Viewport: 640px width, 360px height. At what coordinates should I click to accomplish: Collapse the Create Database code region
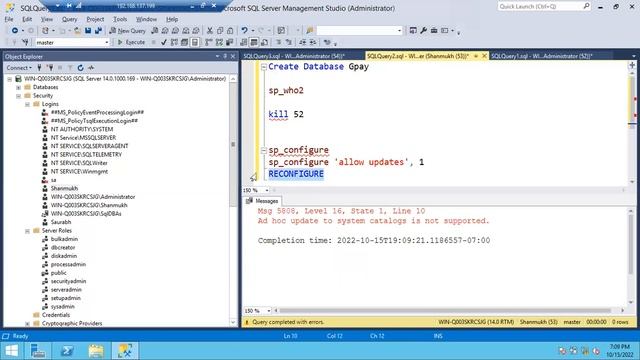(x=264, y=67)
